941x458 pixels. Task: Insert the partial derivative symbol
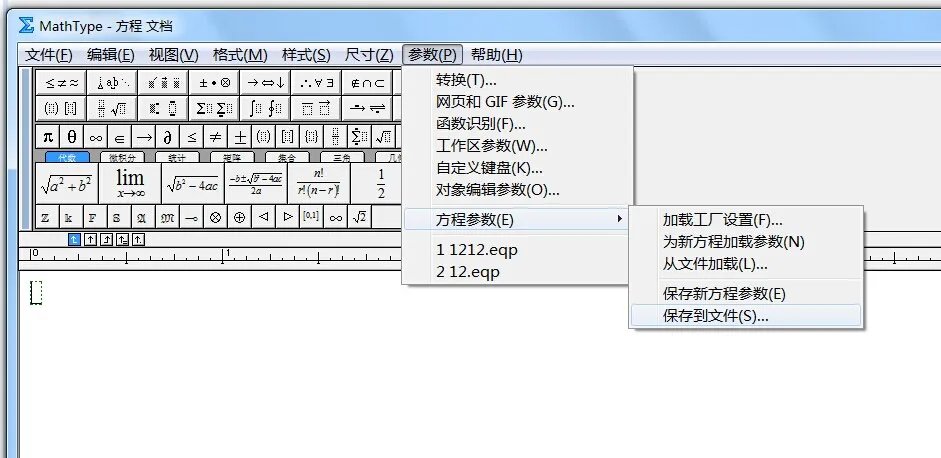point(167,137)
